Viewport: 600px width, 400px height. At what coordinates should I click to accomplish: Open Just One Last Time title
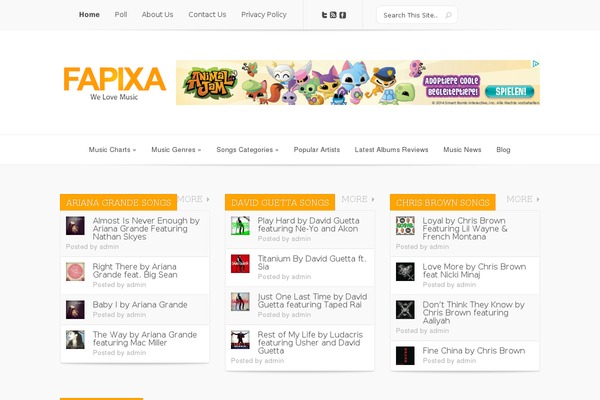coord(312,301)
